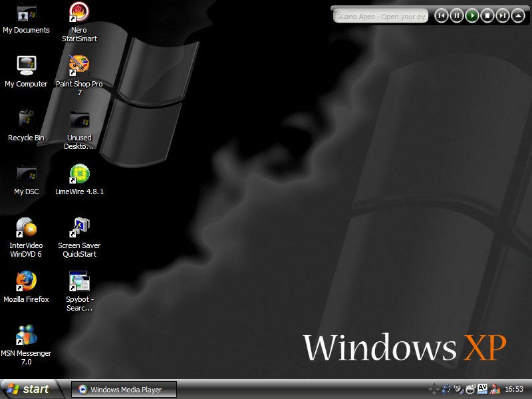532x399 pixels.
Task: Click the Guano Apes song title display
Action: 380,16
